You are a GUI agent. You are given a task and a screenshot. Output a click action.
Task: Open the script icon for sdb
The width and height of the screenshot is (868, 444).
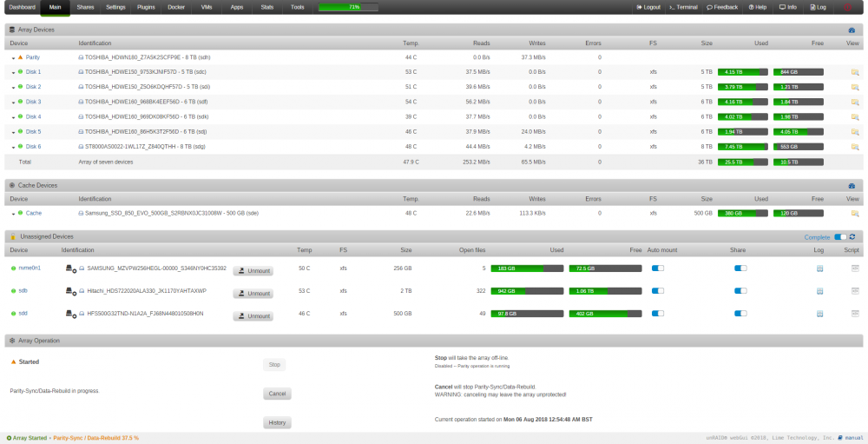tap(855, 291)
